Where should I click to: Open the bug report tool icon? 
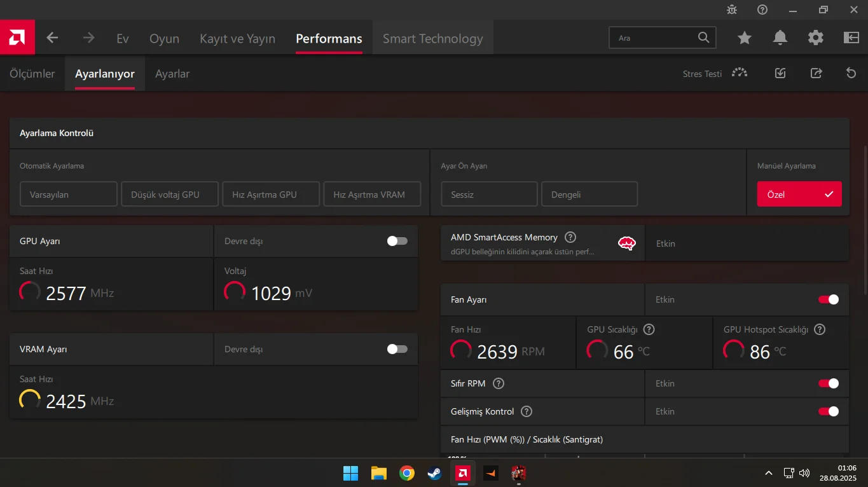(732, 10)
